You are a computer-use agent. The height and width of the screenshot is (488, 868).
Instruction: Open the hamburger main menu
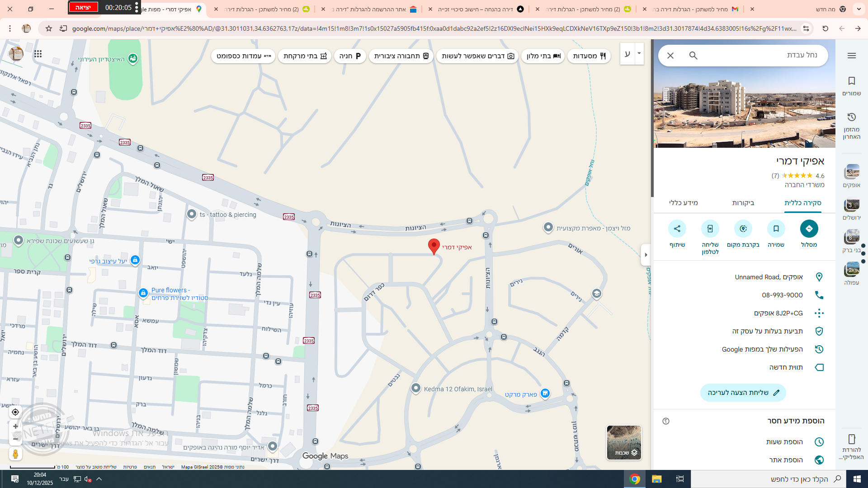(x=851, y=56)
